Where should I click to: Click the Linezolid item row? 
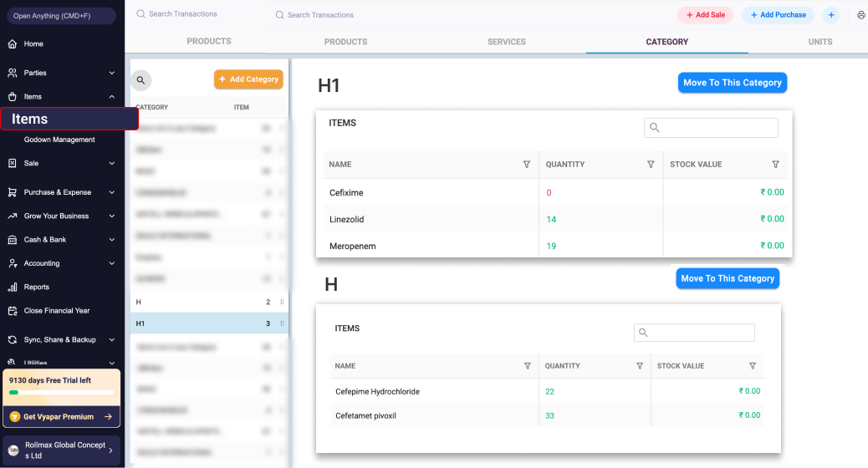554,219
